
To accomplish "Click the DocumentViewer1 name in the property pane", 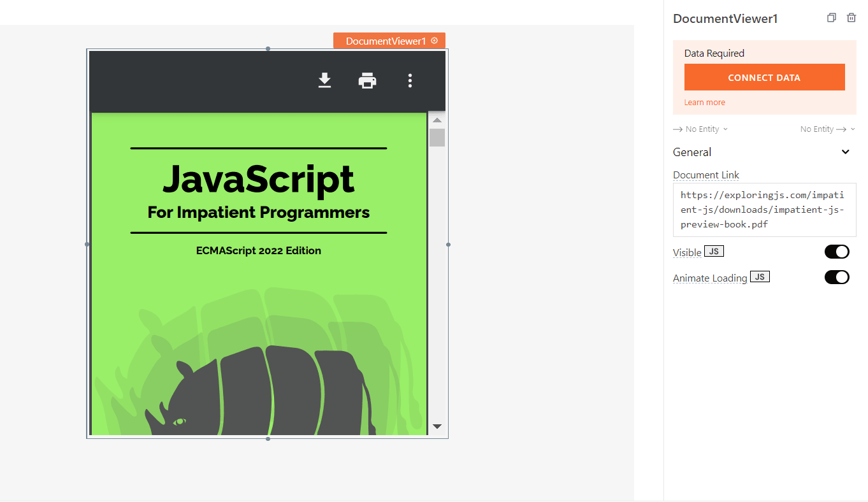I will pyautogui.click(x=725, y=18).
